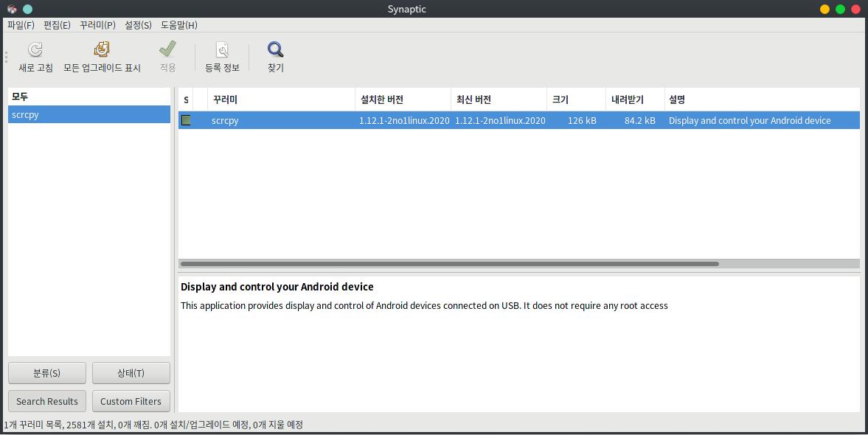Screen dimensions: 868x435
Task: Mark all upgrades (모든 업그레이드 표시) icon
Action: (x=102, y=50)
